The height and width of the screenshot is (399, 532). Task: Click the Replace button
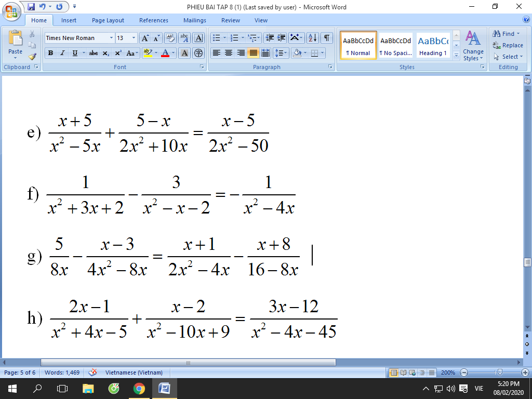click(x=508, y=45)
